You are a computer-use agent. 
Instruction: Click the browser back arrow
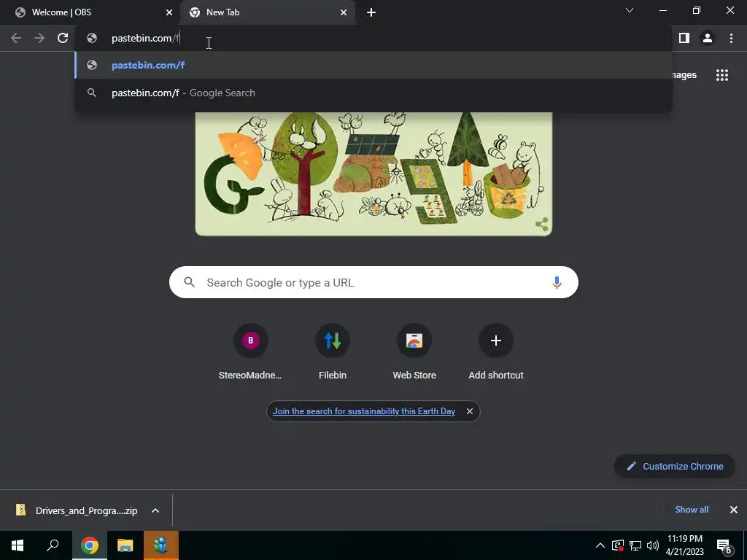point(16,38)
